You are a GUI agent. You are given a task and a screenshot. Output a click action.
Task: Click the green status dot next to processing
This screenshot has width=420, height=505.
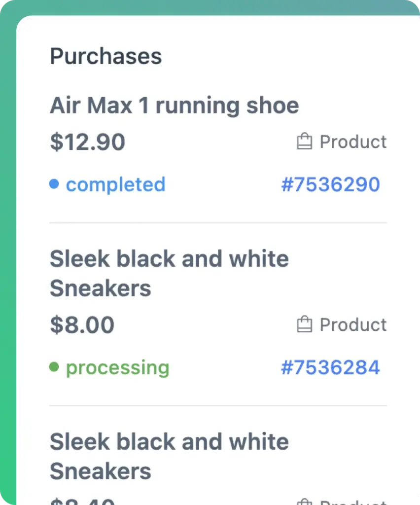pos(54,367)
